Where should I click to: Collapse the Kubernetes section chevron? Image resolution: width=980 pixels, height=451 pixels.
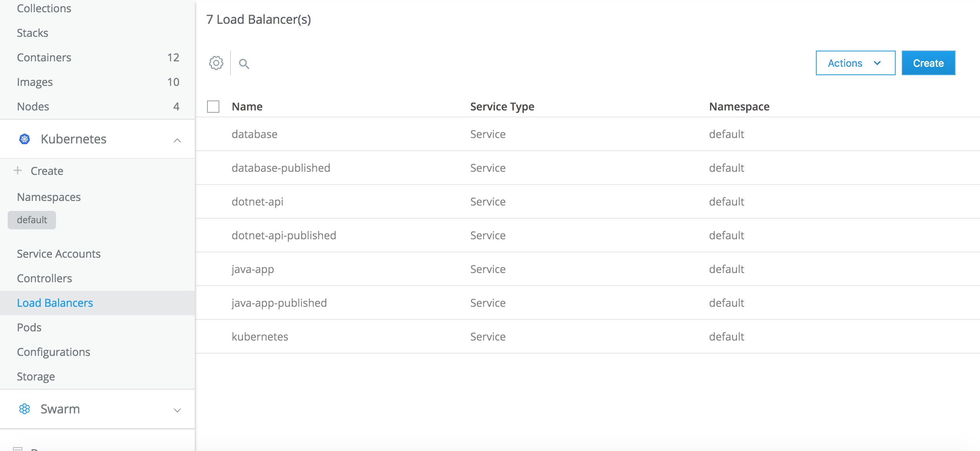tap(177, 140)
